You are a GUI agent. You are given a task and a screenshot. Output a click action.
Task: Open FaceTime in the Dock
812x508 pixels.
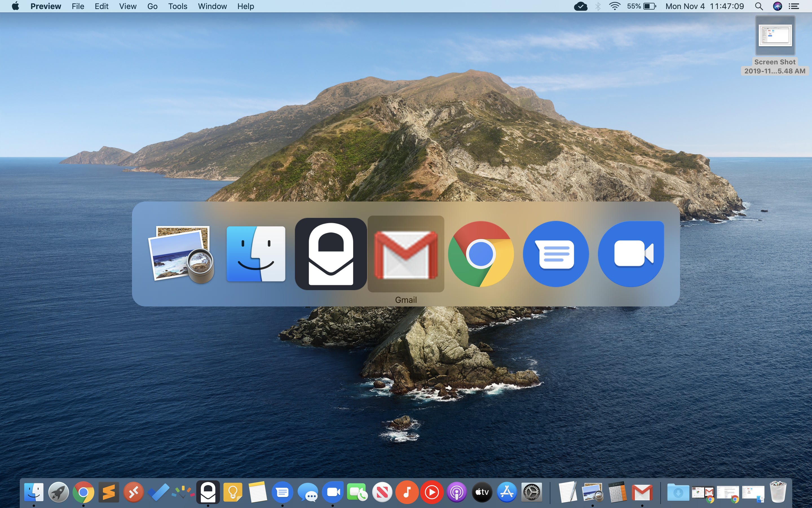pyautogui.click(x=357, y=492)
